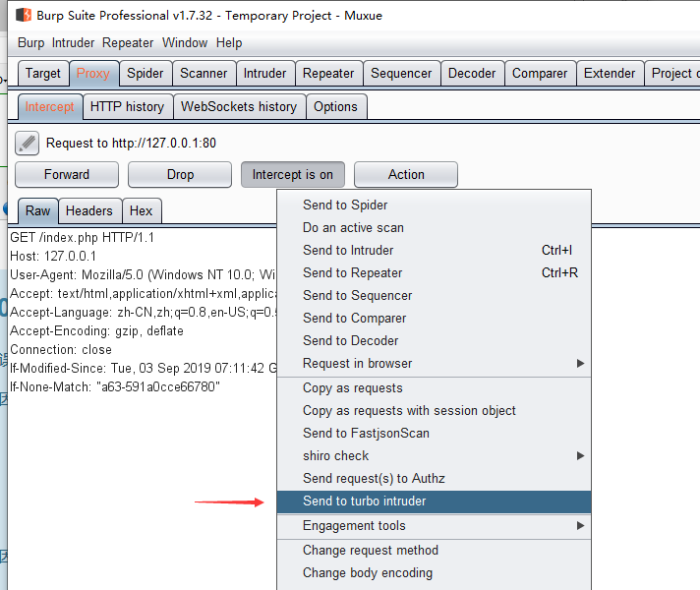The width and height of the screenshot is (700, 590).
Task: Click the Accept: text/html header line
Action: tap(144, 293)
